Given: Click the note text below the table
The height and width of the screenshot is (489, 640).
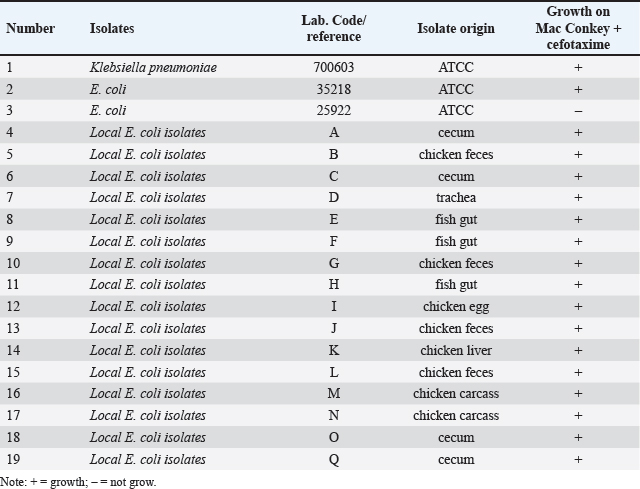Looking at the screenshot, I should [78, 481].
